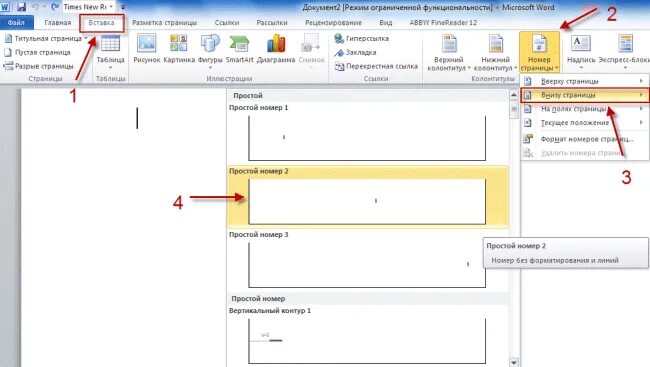Click the Формат номеров страниц icon
This screenshot has height=367, width=650.
(x=528, y=139)
